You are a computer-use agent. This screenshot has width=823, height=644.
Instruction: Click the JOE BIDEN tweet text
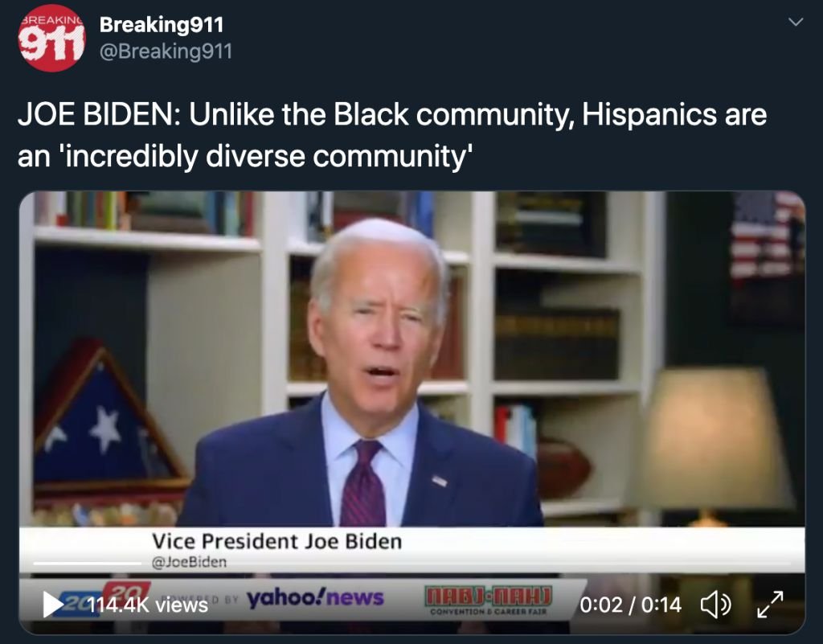tap(392, 135)
